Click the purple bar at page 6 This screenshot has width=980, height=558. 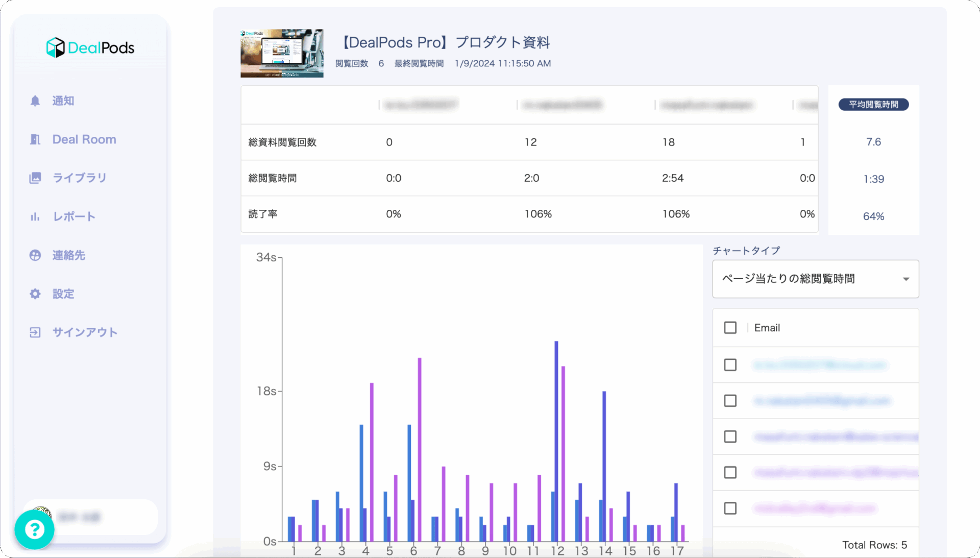420,450
